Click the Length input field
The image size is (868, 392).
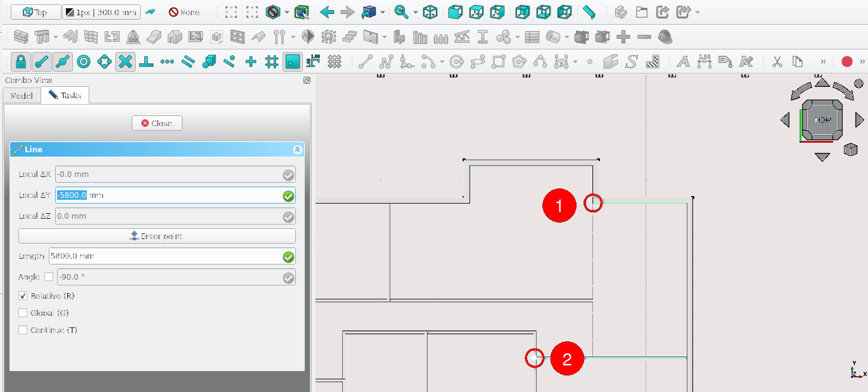point(165,256)
